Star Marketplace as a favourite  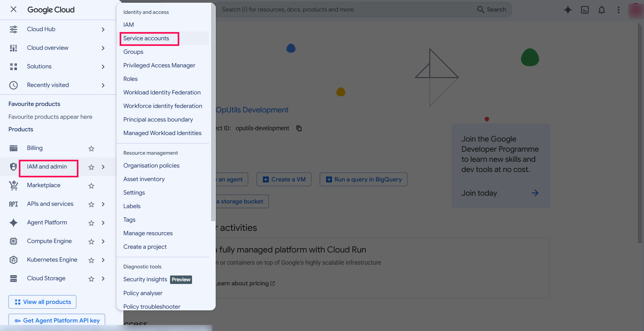click(x=91, y=185)
